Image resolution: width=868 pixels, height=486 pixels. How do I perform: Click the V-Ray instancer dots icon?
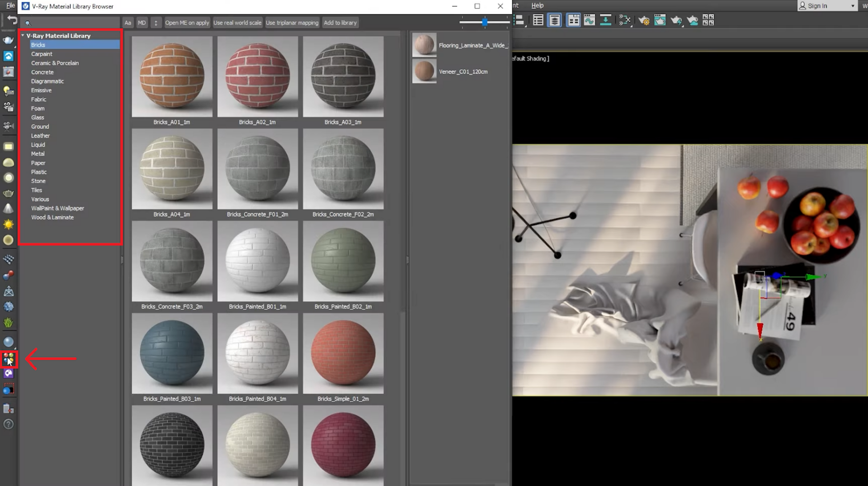click(x=9, y=259)
